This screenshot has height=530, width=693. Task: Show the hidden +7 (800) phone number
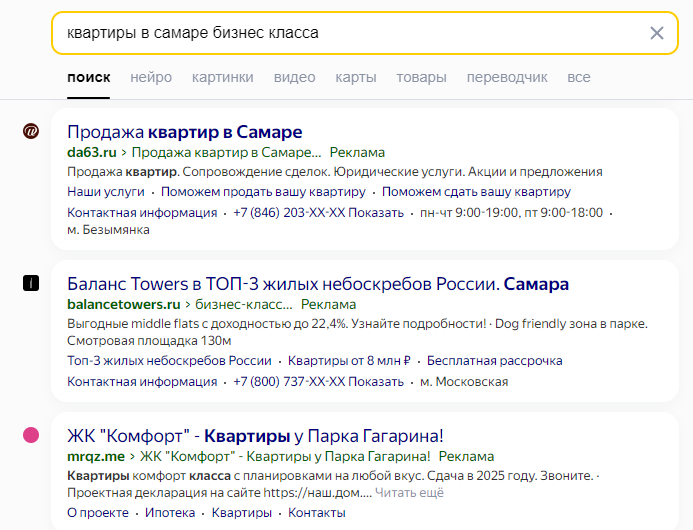tap(376, 381)
